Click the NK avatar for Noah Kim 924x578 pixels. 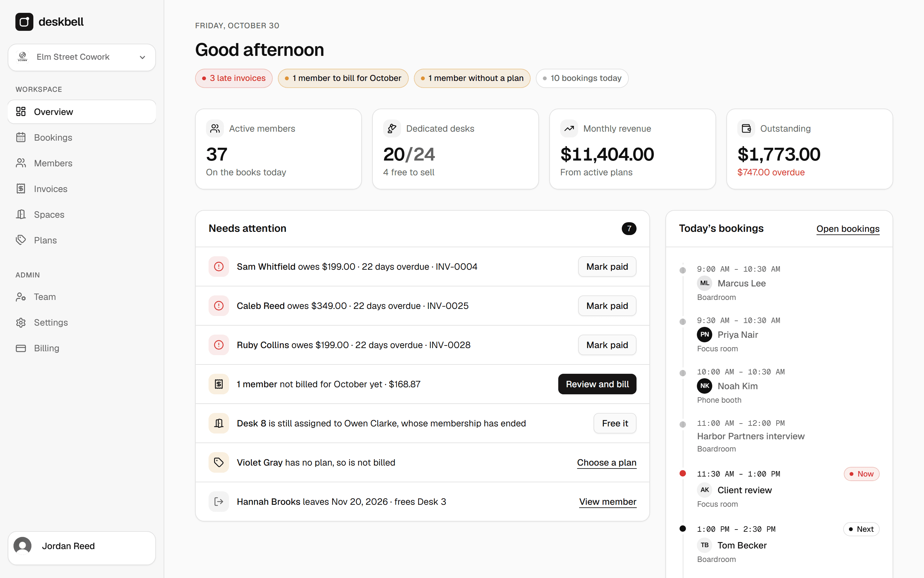705,386
